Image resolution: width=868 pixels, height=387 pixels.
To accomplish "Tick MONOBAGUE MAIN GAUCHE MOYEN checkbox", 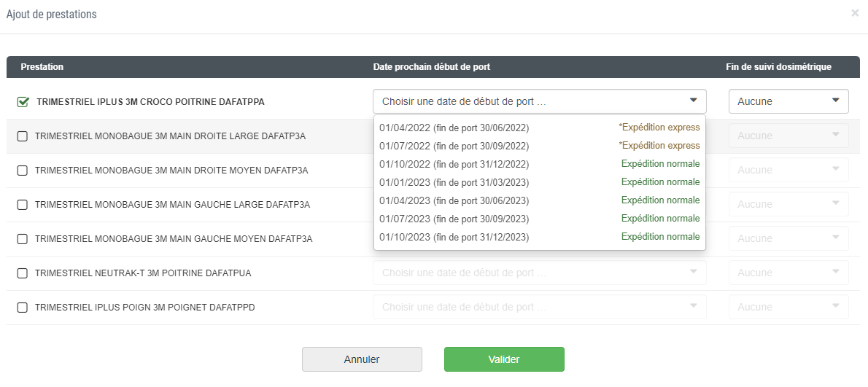I will (x=22, y=239).
